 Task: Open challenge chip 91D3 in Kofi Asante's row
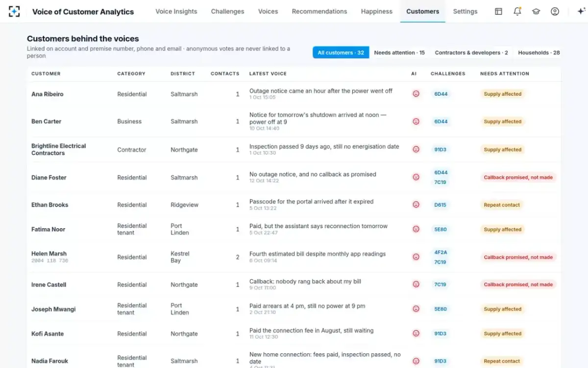440,334
